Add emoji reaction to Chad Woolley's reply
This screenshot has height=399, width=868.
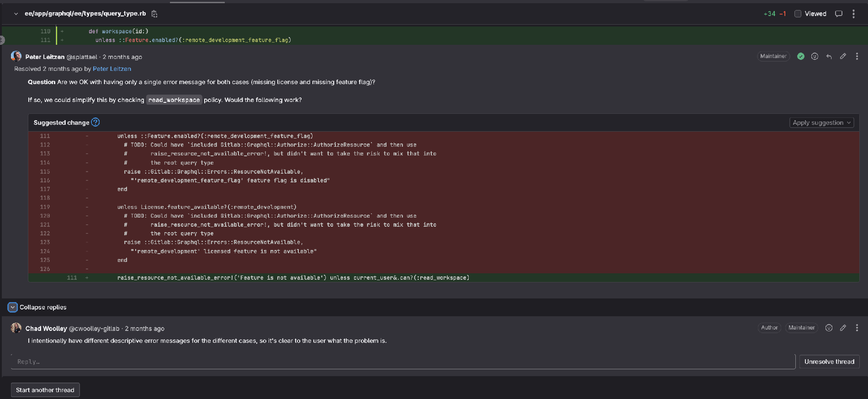[x=829, y=328]
